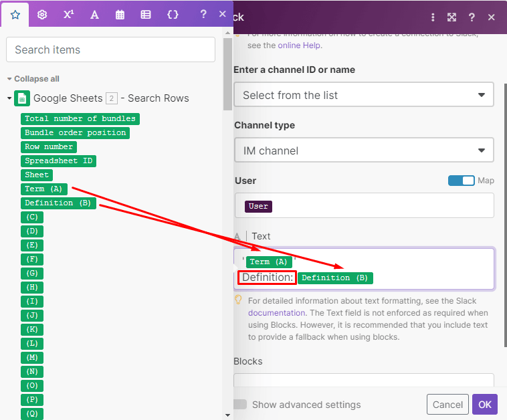Screen dimensions: 507x420
Task: Select the (P) column item
Action: click(x=32, y=400)
